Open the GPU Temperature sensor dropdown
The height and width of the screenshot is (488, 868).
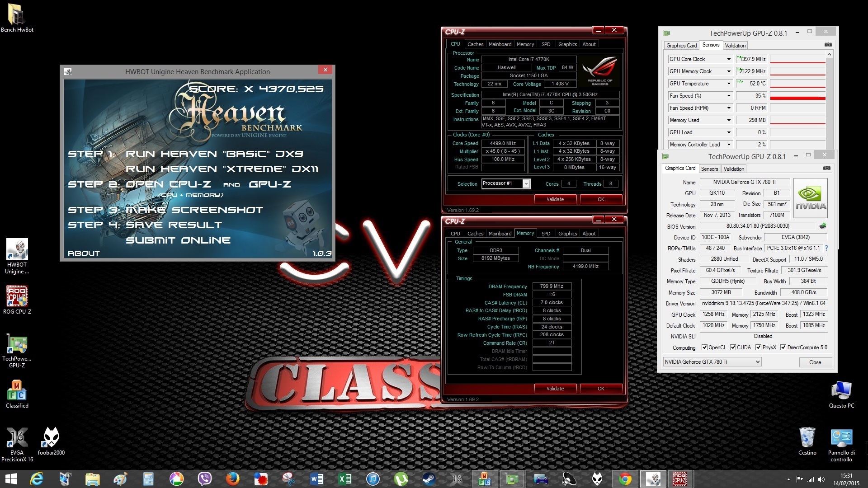(x=729, y=84)
